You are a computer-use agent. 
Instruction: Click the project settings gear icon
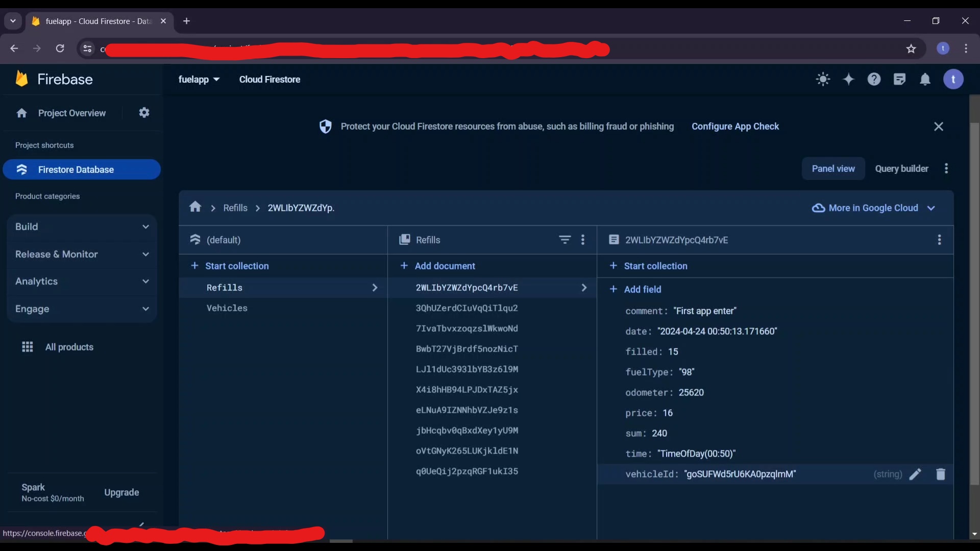tap(144, 113)
